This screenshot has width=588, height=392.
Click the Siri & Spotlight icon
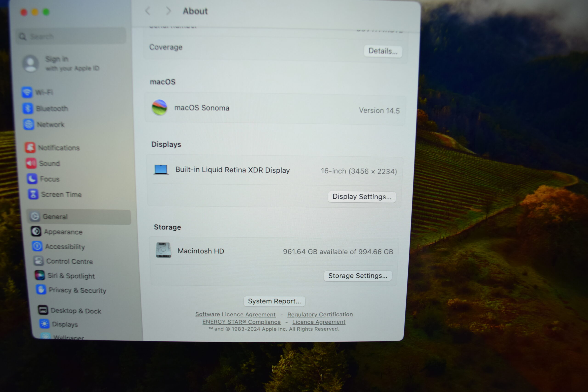coord(40,275)
